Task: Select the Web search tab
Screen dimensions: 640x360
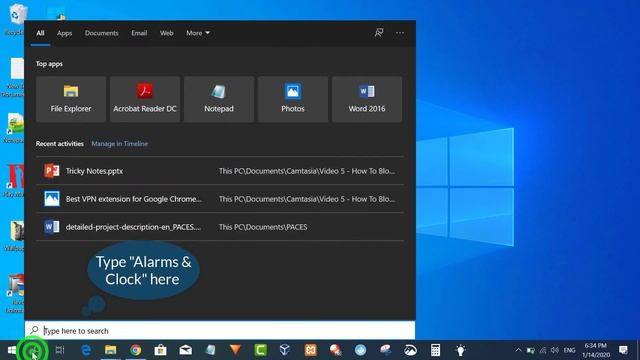Action: [x=167, y=33]
